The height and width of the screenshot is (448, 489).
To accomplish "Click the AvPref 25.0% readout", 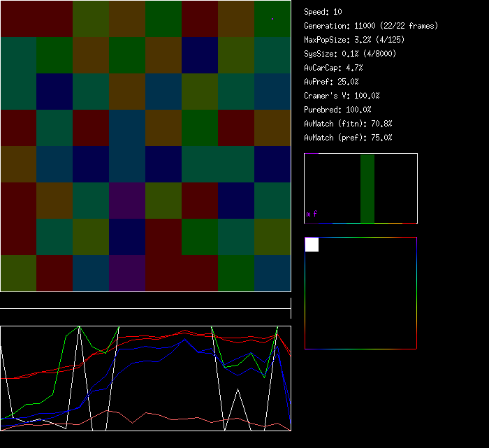I will point(331,82).
